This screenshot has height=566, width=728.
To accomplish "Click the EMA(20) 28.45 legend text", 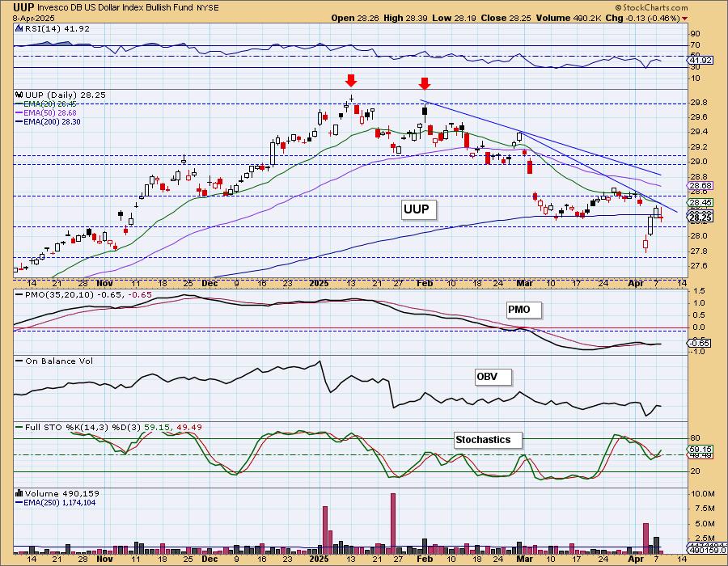I will pyautogui.click(x=50, y=104).
